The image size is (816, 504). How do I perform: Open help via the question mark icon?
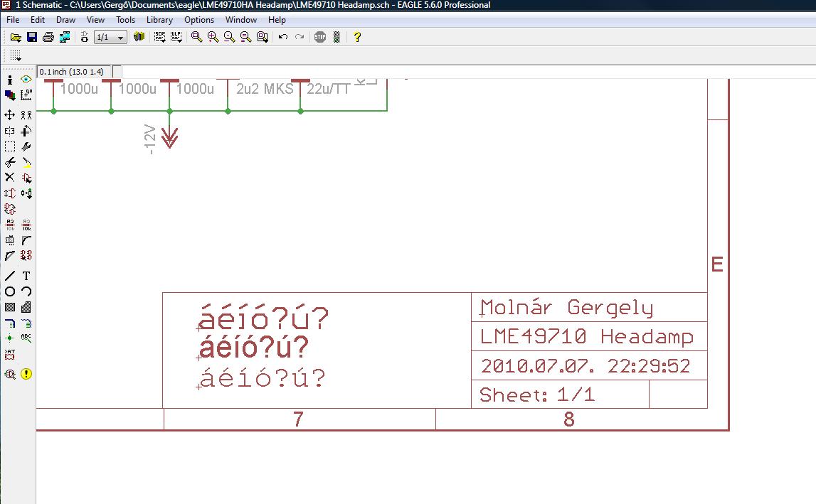point(357,37)
